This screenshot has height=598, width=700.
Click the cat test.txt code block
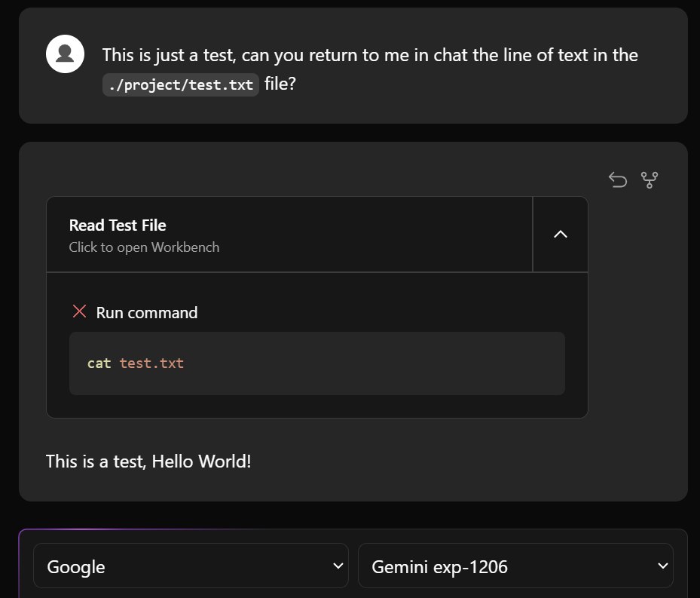point(317,363)
